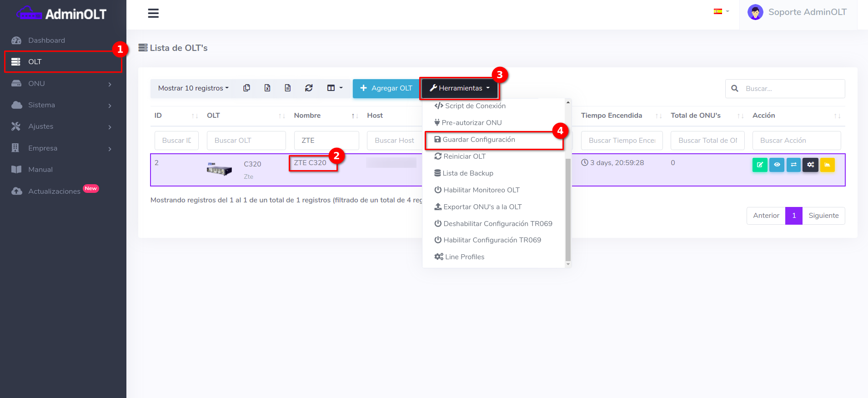Image resolution: width=868 pixels, height=398 pixels.
Task: Expand the 'Mostrar 10 registros' dropdown
Action: [x=193, y=88]
